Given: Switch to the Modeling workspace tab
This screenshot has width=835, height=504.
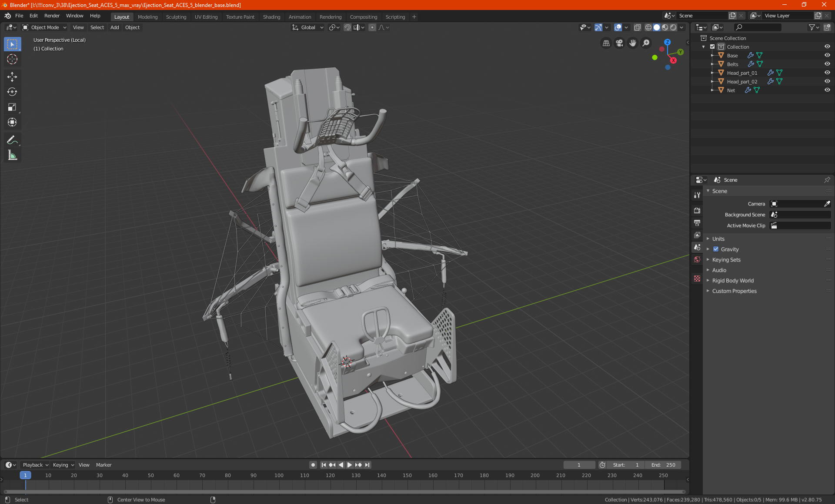Looking at the screenshot, I should pos(147,17).
